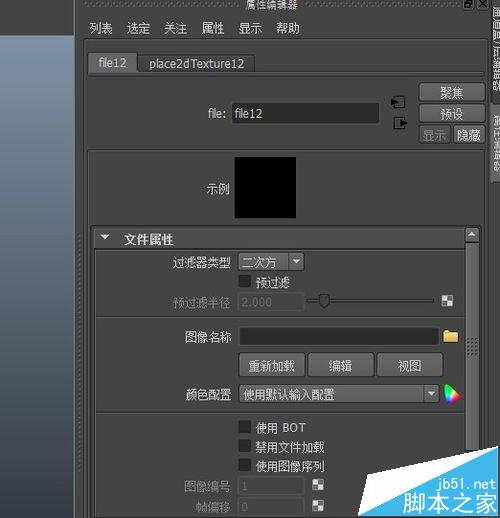Toggle the 使用 BOT checkbox

pos(244,427)
